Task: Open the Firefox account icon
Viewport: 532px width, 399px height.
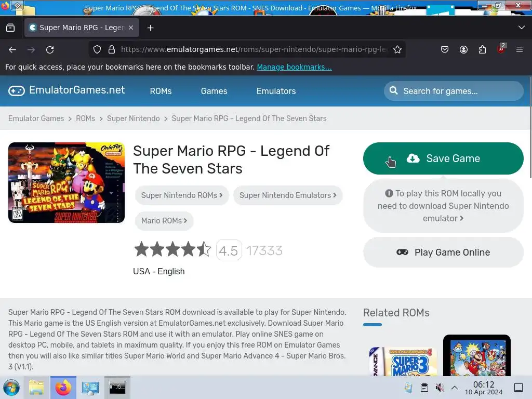Action: 463,49
